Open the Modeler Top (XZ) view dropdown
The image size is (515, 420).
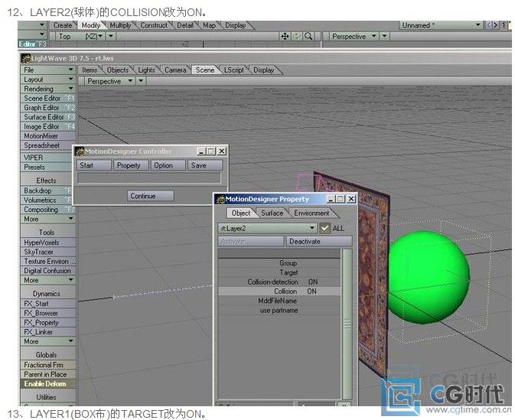point(81,37)
